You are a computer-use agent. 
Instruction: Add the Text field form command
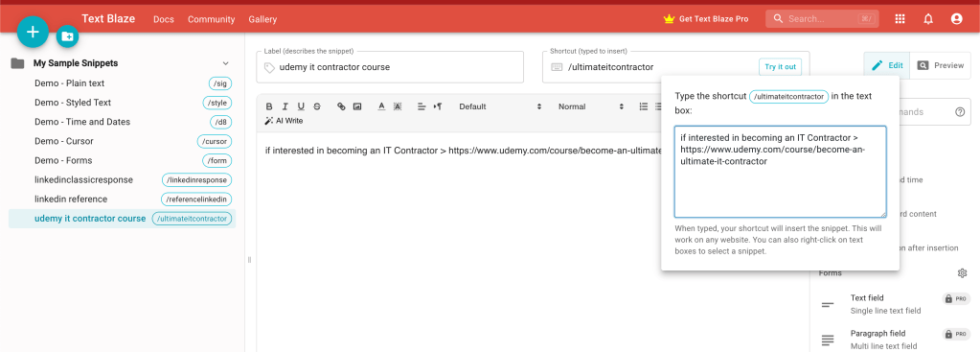click(x=895, y=304)
